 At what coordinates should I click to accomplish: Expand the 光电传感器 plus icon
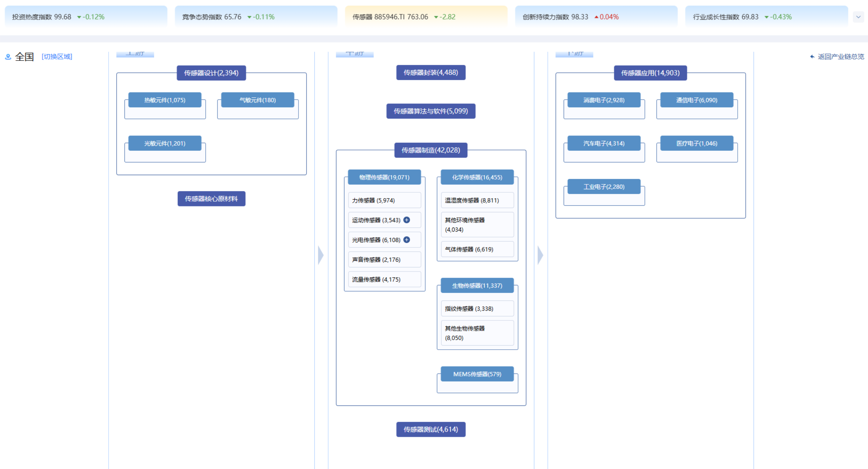coord(407,240)
